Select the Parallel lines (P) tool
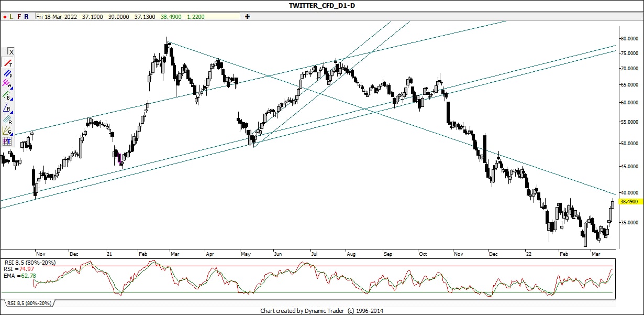Viewport: 644px width, 315px height. (7, 74)
